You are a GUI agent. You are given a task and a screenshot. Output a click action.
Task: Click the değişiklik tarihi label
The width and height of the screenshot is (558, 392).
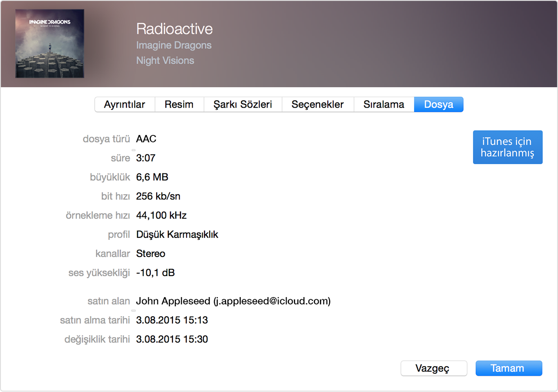(97, 339)
